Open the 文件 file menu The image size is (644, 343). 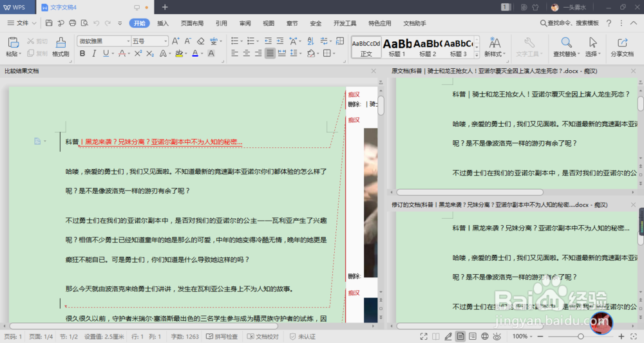point(22,23)
